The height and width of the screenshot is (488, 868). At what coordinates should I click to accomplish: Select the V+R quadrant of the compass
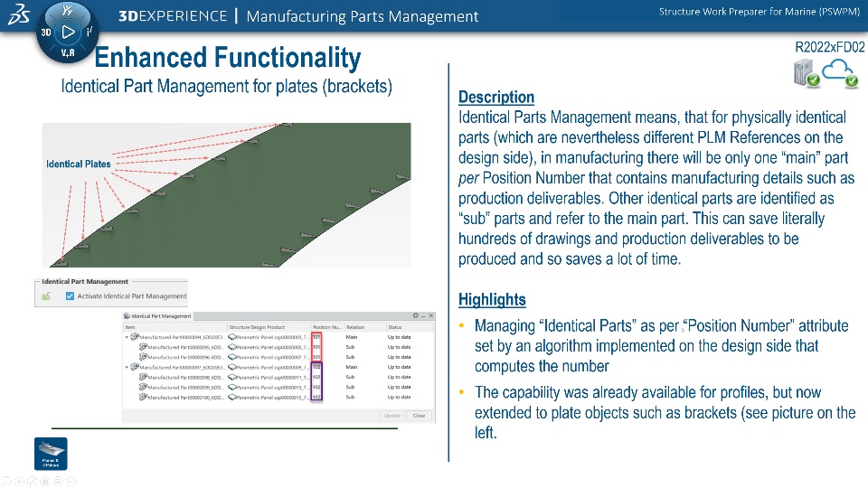68,52
